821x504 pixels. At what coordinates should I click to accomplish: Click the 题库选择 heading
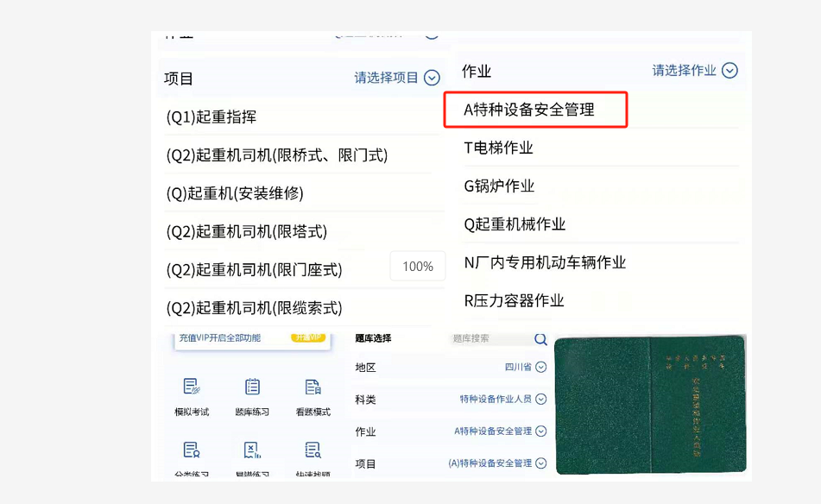(x=373, y=338)
